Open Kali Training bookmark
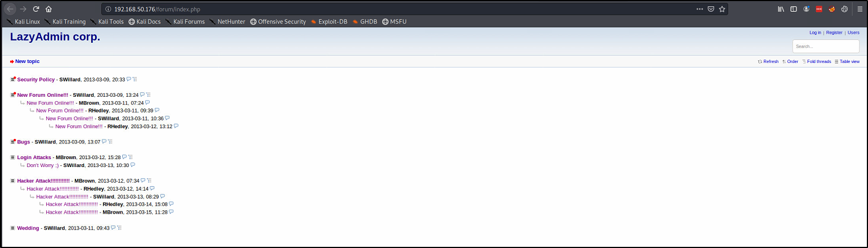Viewport: 868px width, 248px height. pyautogui.click(x=65, y=21)
